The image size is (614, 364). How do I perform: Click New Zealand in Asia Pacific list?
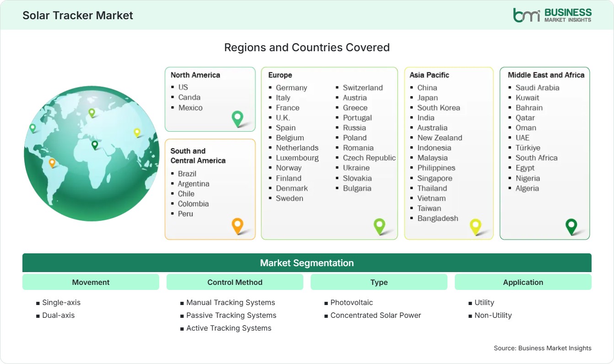click(x=440, y=138)
